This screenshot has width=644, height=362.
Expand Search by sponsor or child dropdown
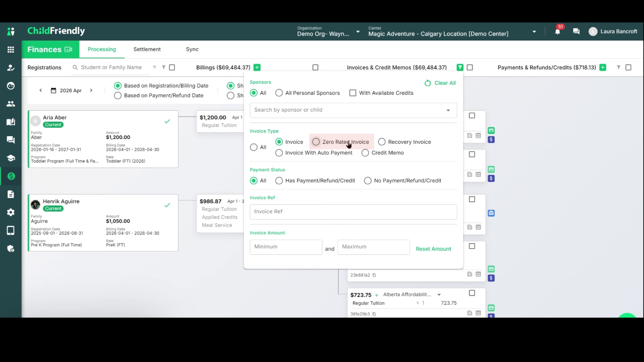click(448, 110)
